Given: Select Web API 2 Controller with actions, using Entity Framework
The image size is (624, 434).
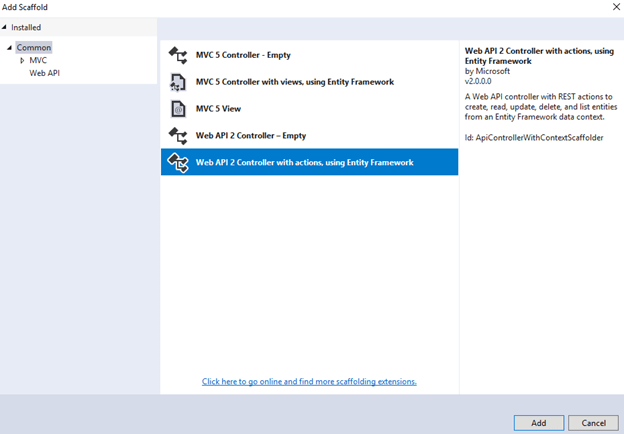Looking at the screenshot, I should (309, 162).
